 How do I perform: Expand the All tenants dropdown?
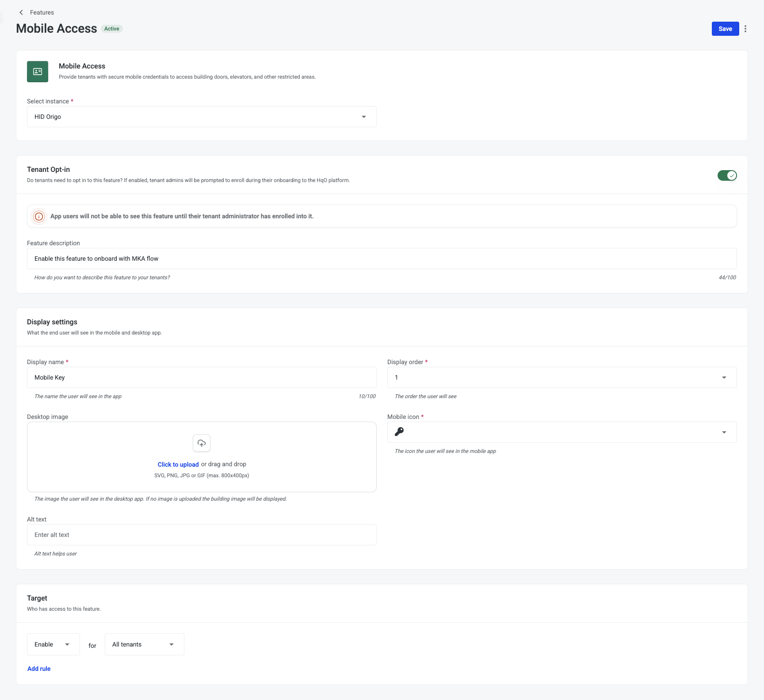tap(144, 644)
